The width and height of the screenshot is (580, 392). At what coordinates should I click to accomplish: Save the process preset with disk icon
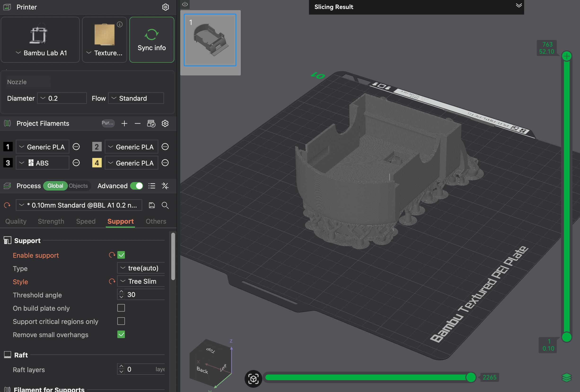click(152, 205)
